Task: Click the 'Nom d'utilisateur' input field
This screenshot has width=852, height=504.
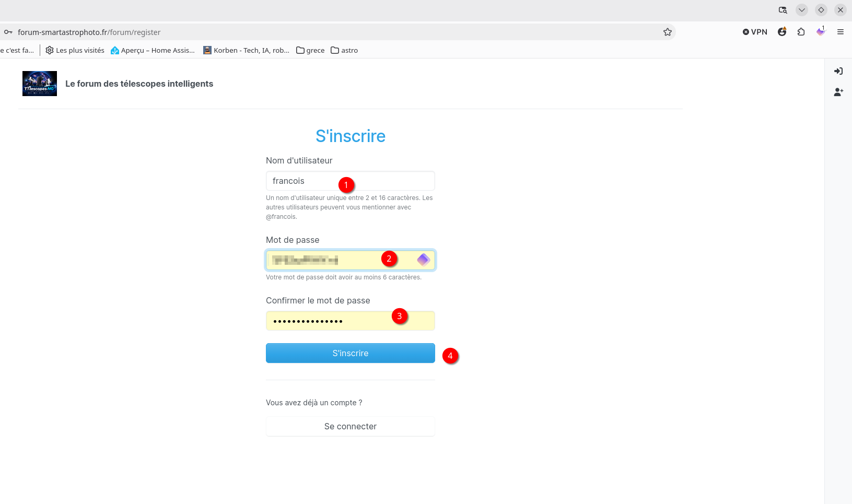Action: 351,181
